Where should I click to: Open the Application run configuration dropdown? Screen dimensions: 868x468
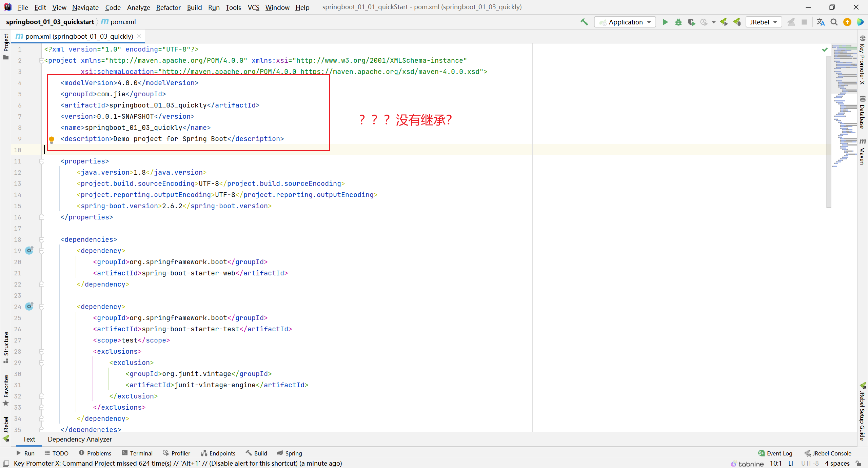[625, 22]
